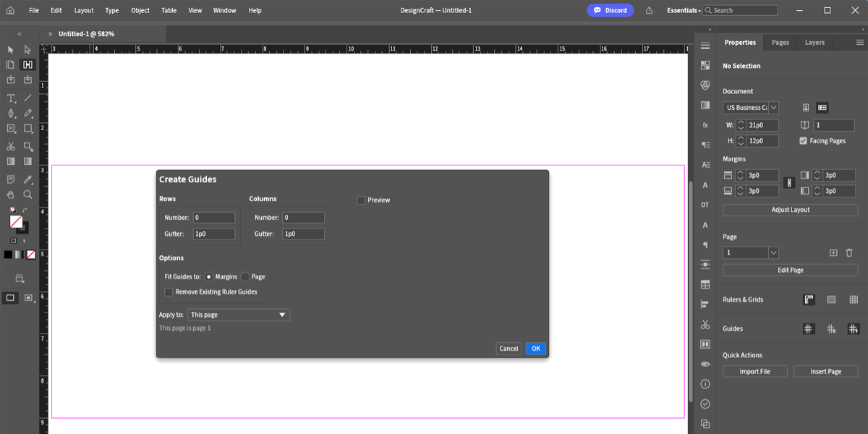Enable the Preview checkbox
Image resolution: width=868 pixels, height=434 pixels.
(x=361, y=200)
